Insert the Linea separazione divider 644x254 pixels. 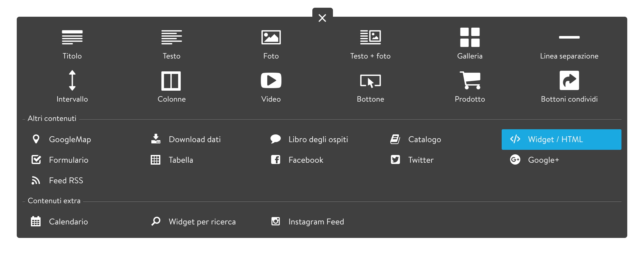pos(569,43)
